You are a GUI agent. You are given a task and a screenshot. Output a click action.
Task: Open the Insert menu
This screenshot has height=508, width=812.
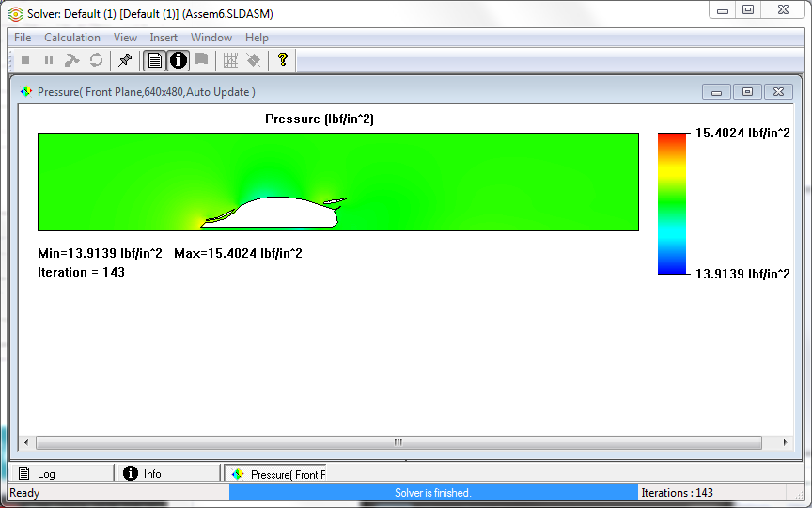164,38
